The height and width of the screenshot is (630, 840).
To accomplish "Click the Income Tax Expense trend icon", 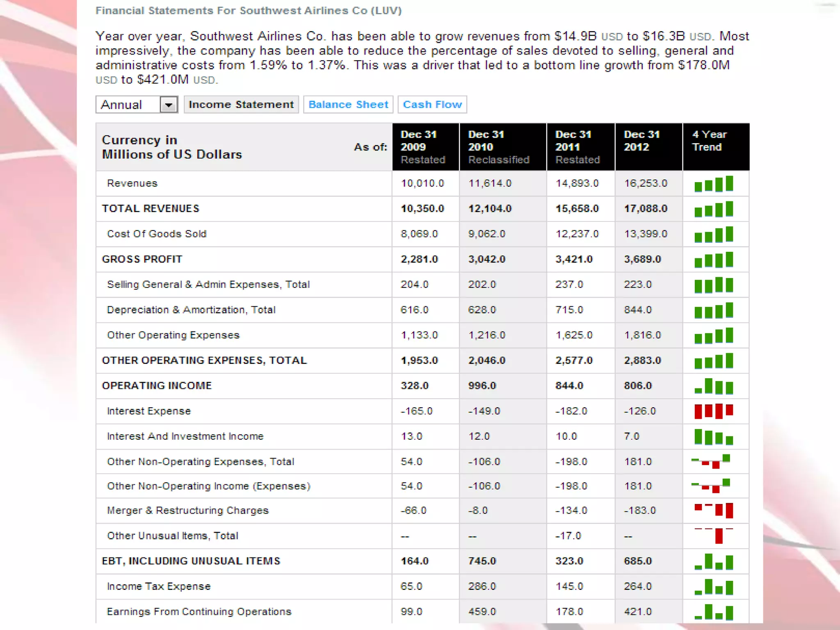I will 714,587.
